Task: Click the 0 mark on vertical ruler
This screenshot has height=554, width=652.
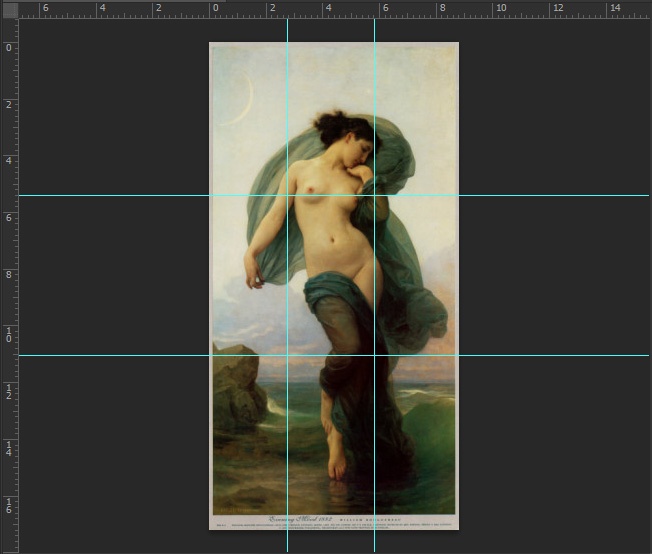Action: 9,48
